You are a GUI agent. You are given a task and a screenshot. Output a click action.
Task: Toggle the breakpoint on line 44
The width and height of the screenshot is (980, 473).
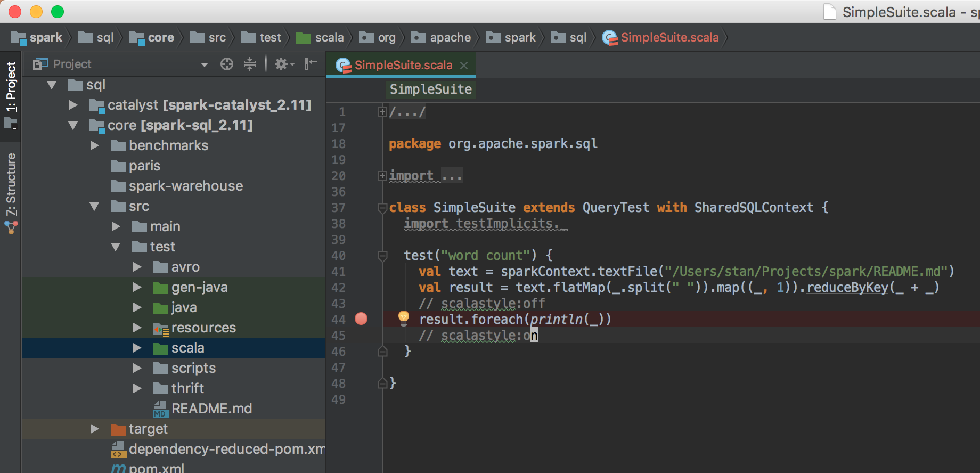coord(361,319)
